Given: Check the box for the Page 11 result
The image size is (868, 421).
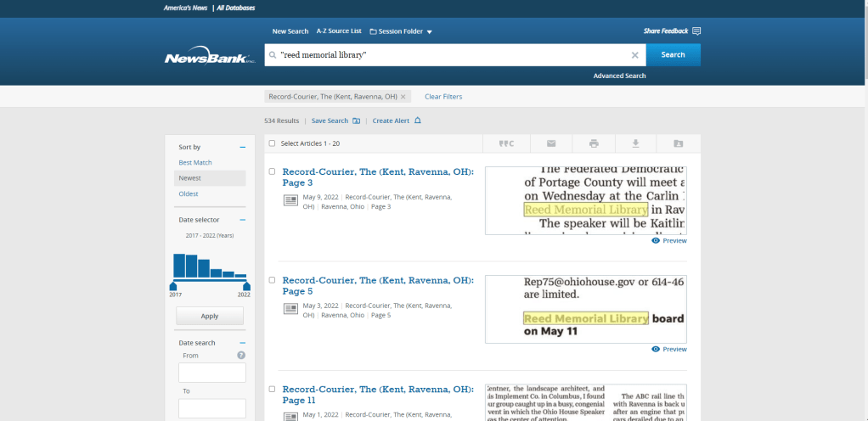Looking at the screenshot, I should [272, 389].
